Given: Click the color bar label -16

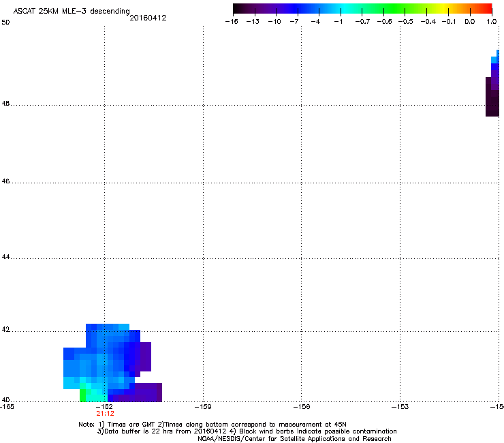Looking at the screenshot, I should pyautogui.click(x=232, y=22).
